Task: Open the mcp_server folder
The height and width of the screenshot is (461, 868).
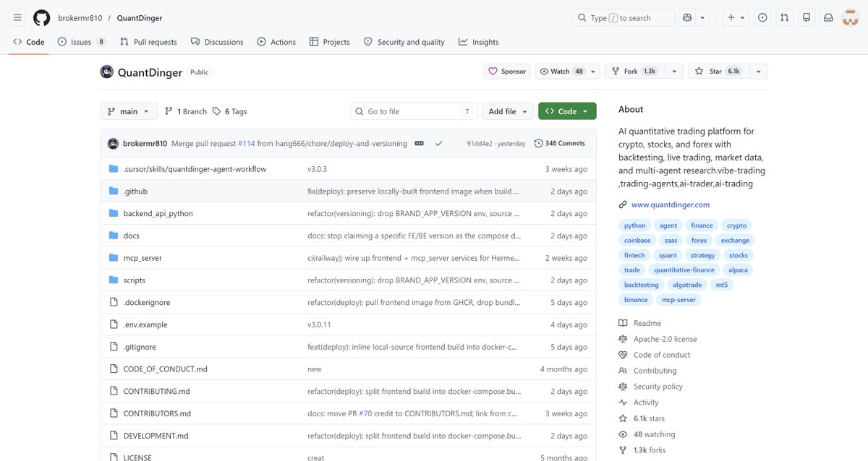Action: click(x=142, y=258)
